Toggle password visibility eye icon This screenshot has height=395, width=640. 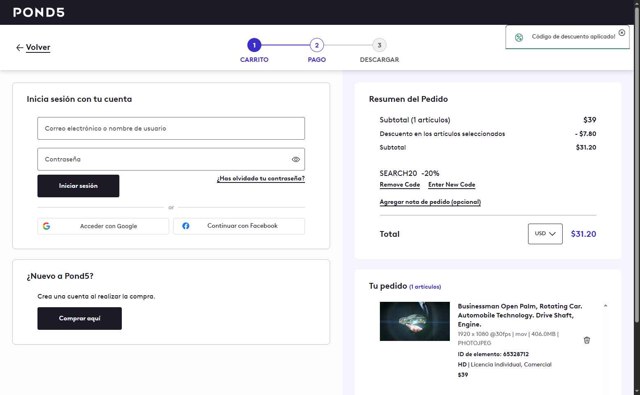(296, 160)
